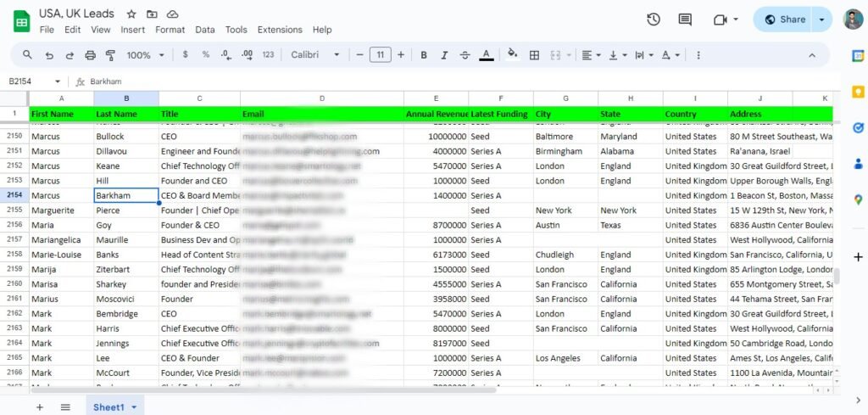The width and height of the screenshot is (868, 415).
Task: Click the add new sheet plus button
Action: click(x=39, y=407)
